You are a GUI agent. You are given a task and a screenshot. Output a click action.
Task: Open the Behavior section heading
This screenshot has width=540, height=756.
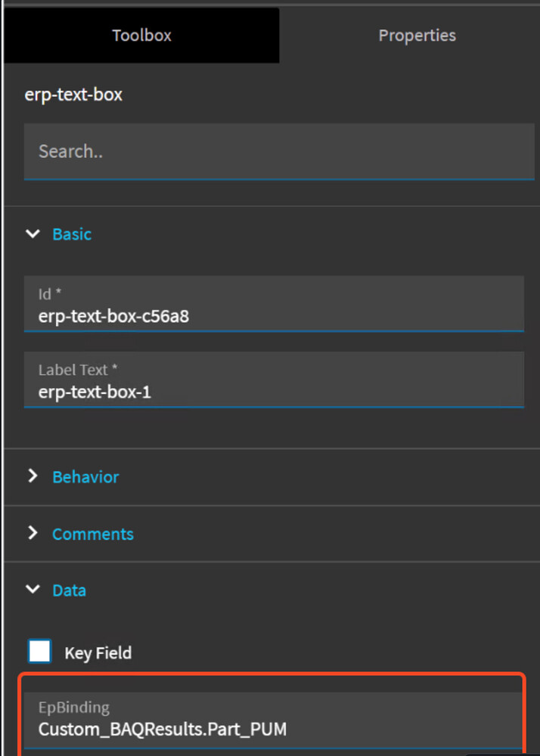point(85,477)
